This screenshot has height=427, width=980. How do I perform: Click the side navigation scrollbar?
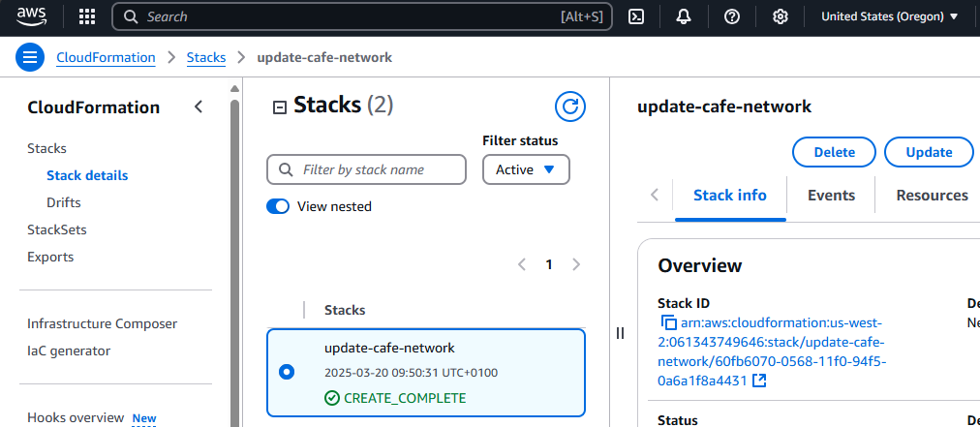(235, 262)
